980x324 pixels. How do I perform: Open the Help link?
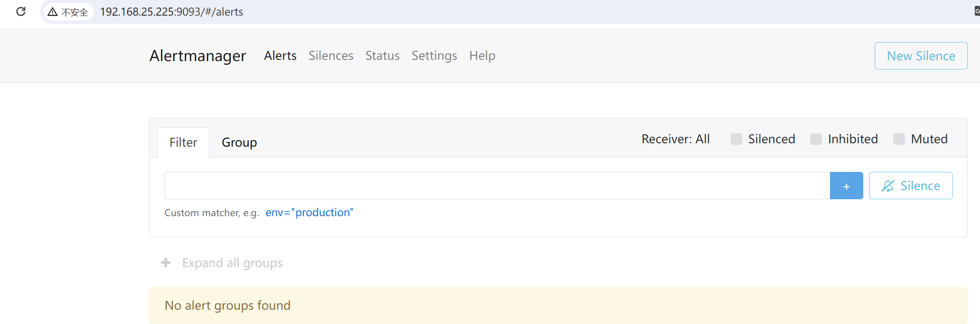tap(482, 56)
